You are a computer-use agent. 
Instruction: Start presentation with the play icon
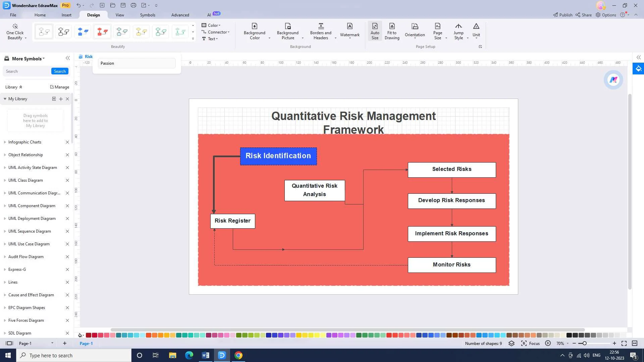(548, 343)
